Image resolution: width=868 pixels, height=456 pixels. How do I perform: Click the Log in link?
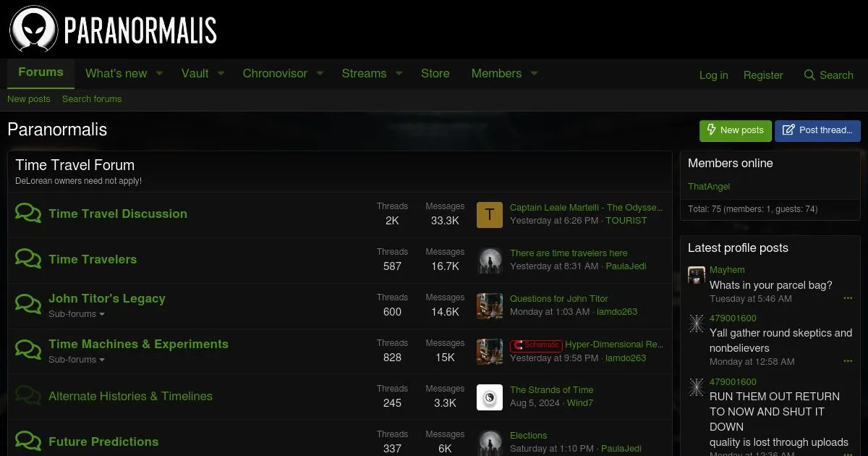coord(713,75)
